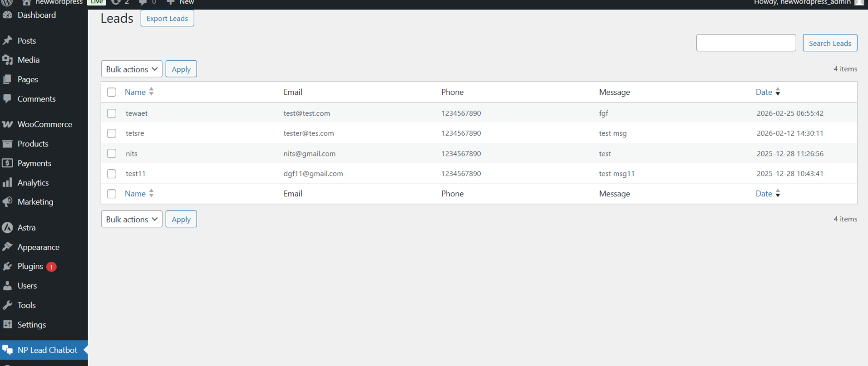This screenshot has height=366, width=868.
Task: Click the Plugins plug icon
Action: [7, 266]
